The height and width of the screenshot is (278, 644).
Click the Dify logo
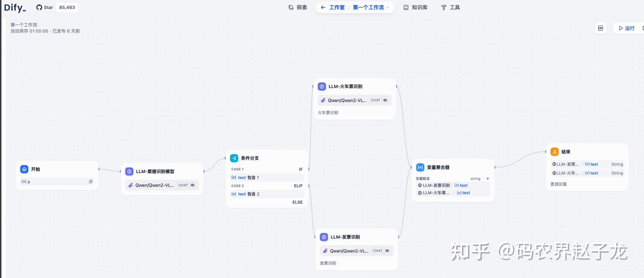coord(14,8)
